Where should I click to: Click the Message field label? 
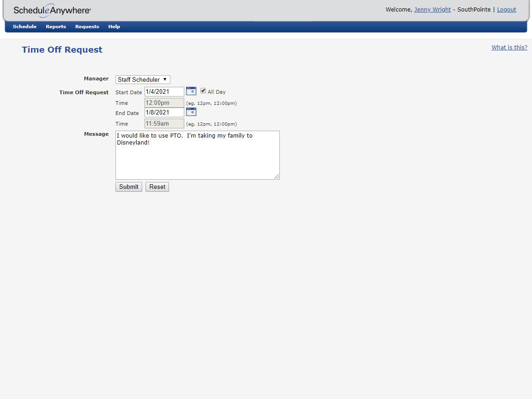click(x=97, y=134)
